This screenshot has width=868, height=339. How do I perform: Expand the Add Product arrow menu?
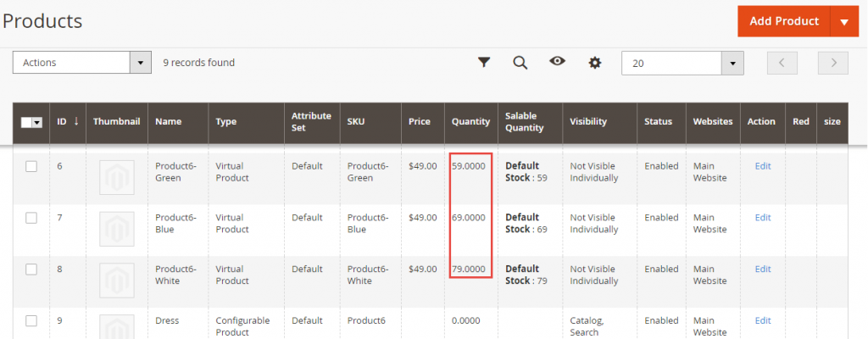(x=844, y=21)
